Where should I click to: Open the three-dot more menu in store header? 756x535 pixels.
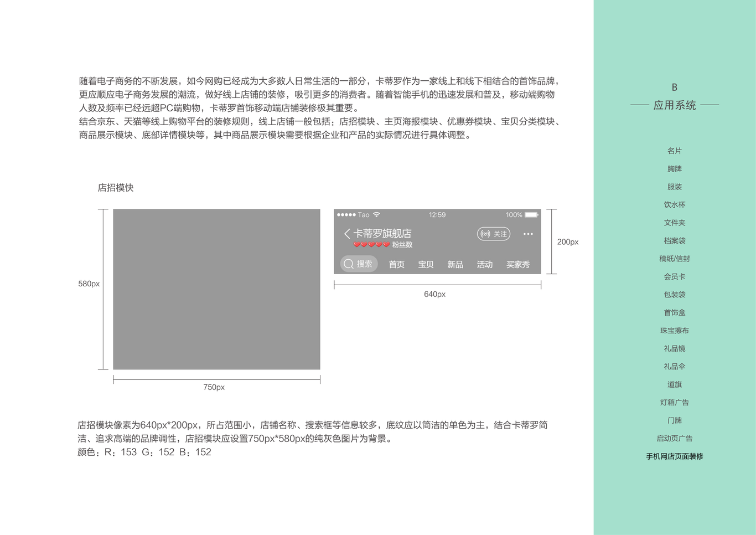(528, 234)
